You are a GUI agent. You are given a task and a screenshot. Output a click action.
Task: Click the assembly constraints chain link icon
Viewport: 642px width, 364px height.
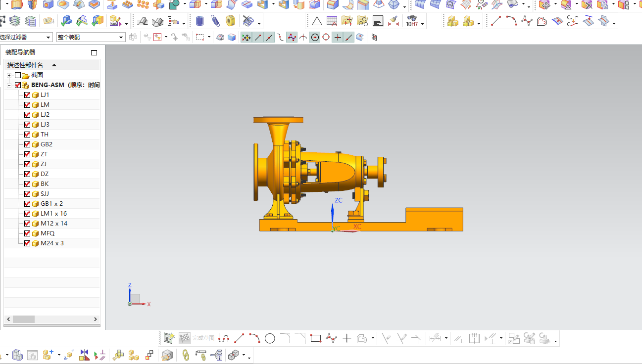[x=186, y=355]
